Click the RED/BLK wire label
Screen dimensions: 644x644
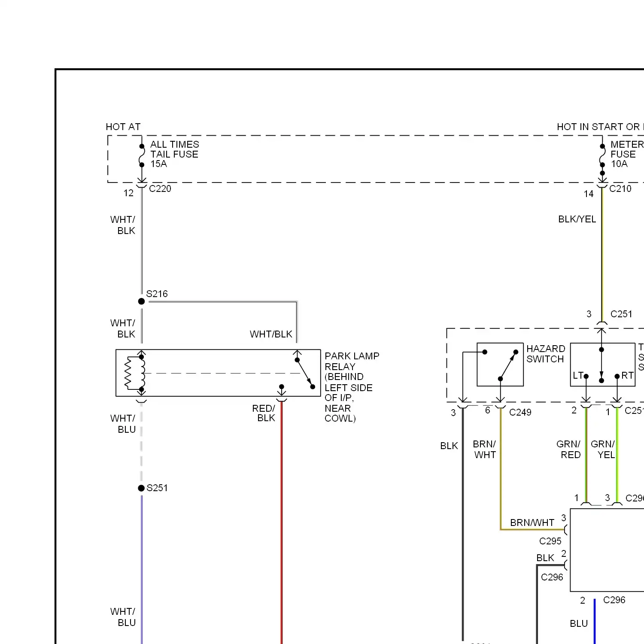click(x=263, y=413)
